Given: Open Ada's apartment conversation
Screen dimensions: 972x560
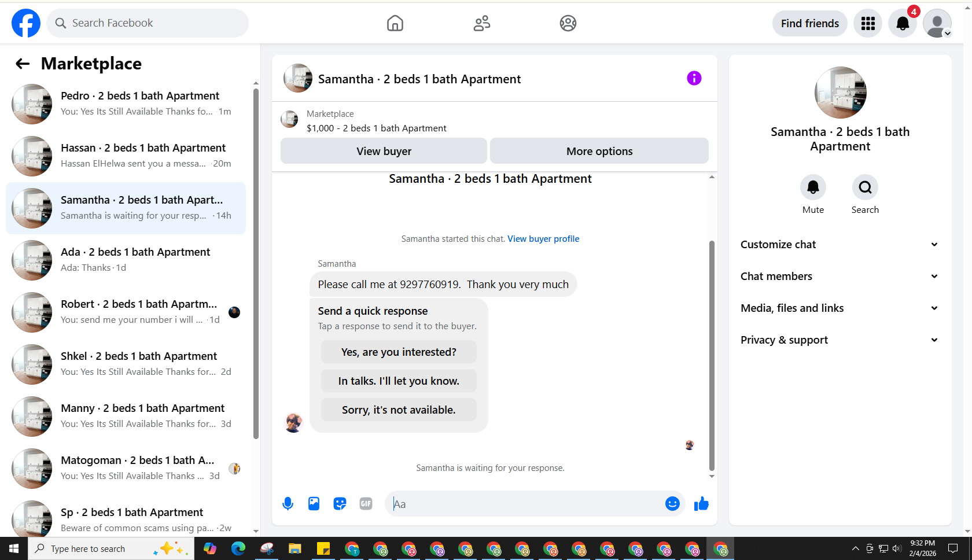Looking at the screenshot, I should click(x=126, y=260).
